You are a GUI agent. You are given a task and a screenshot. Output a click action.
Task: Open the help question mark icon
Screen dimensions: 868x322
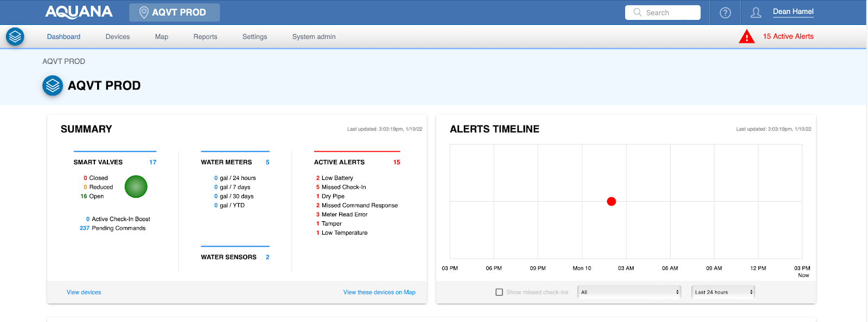pos(725,12)
